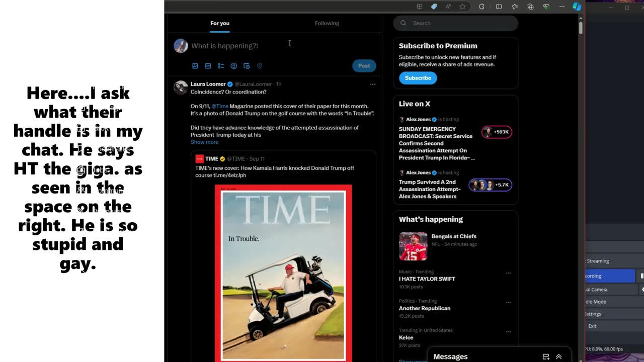Open Virtual Camera gear settings in OBS
This screenshot has height=362, width=644.
pos(641,290)
